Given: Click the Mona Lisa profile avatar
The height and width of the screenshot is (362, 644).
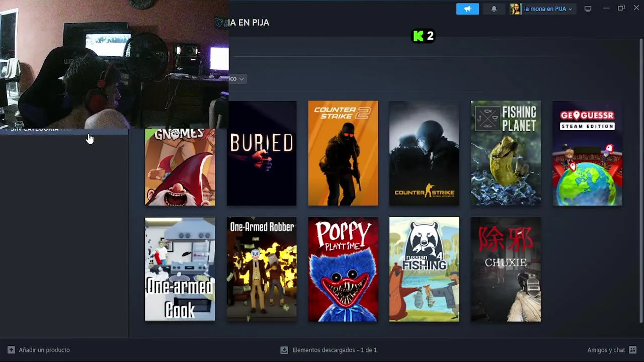Looking at the screenshot, I should pos(515,9).
